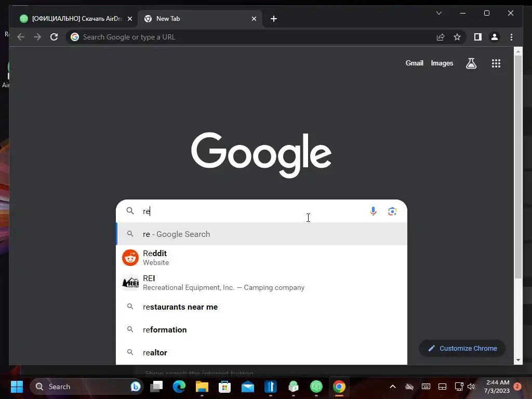Click the taskbar Search box
The image size is (532, 399).
[87, 387]
